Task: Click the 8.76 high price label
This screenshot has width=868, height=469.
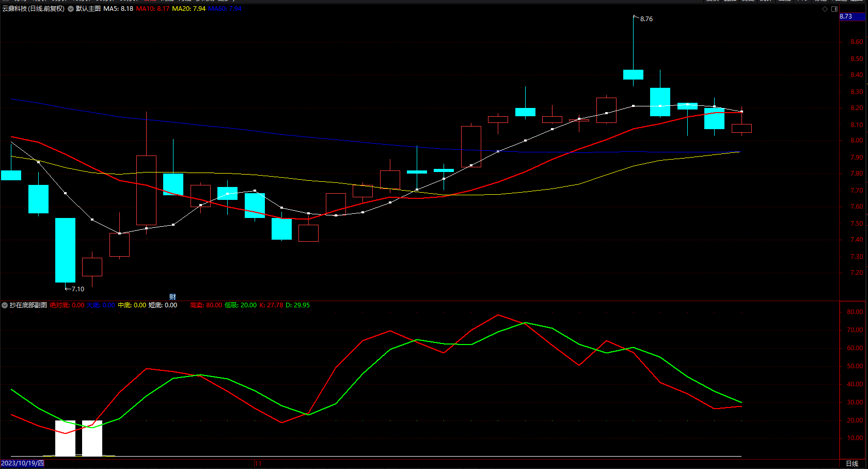Action: click(x=646, y=19)
